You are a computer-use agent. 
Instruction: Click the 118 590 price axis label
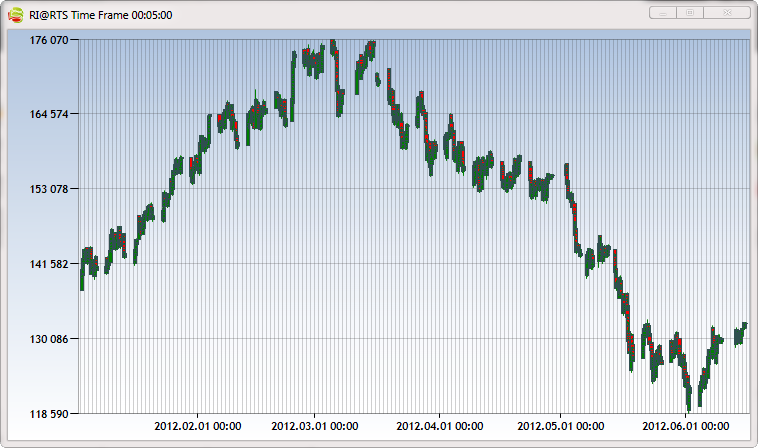coord(49,413)
